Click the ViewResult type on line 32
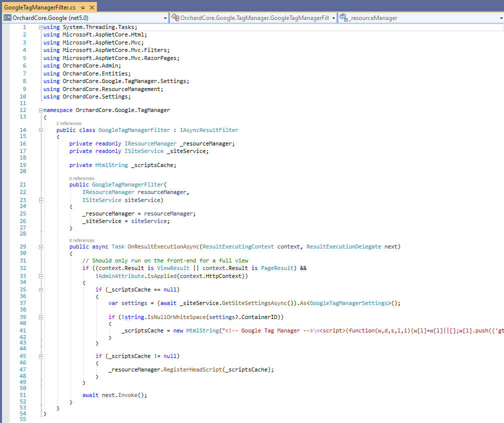Image resolution: width=504 pixels, height=423 pixels. coord(173,268)
